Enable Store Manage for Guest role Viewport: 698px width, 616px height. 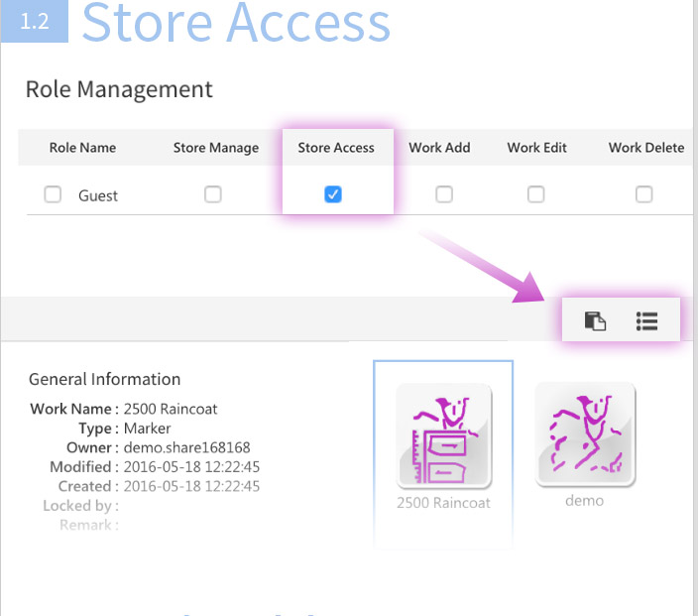(213, 194)
